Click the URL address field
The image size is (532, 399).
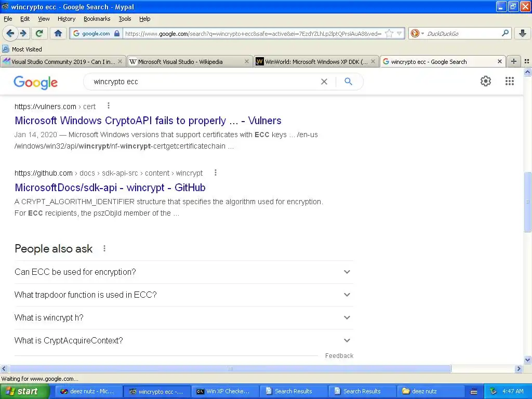coord(253,34)
